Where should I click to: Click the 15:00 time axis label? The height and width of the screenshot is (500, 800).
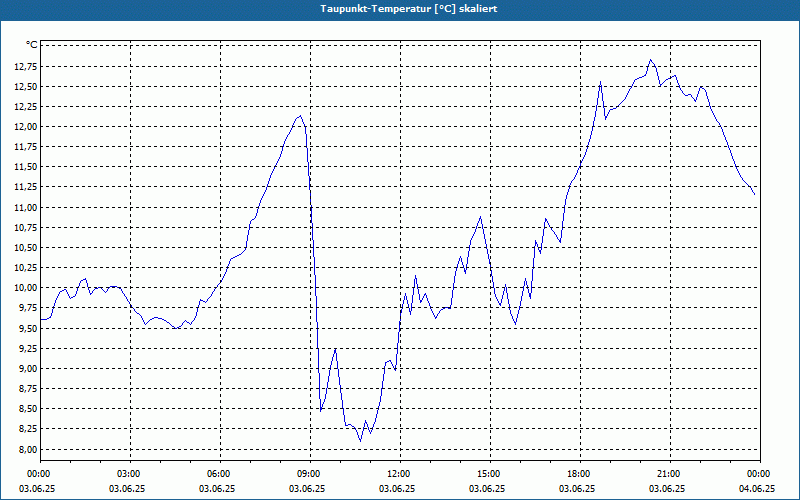(x=490, y=474)
